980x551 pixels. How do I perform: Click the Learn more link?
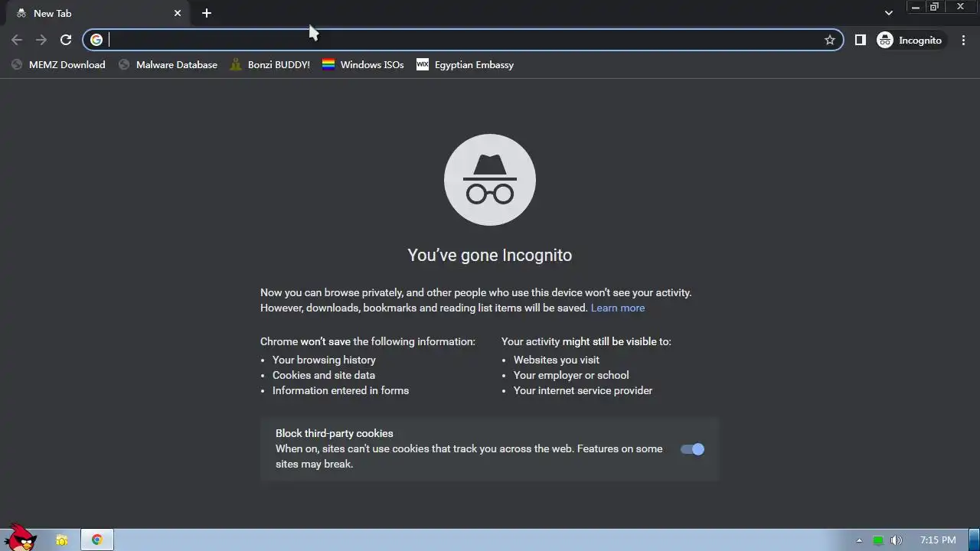point(618,308)
